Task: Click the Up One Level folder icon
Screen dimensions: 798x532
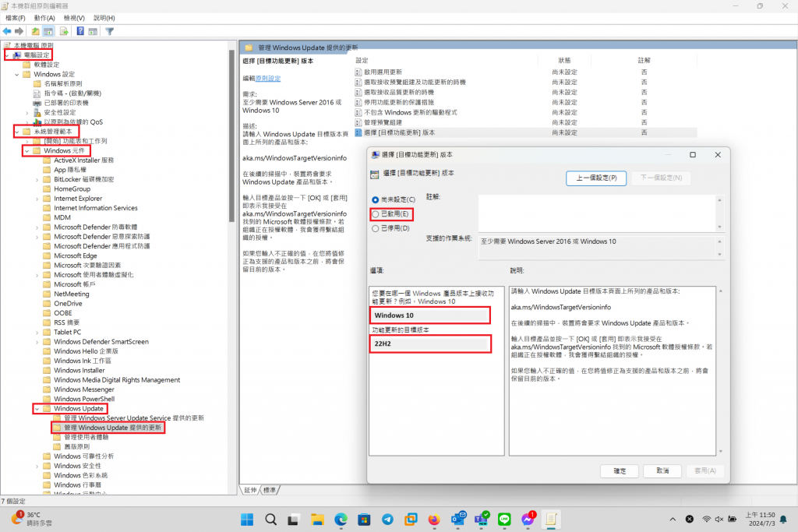Action: pos(35,31)
